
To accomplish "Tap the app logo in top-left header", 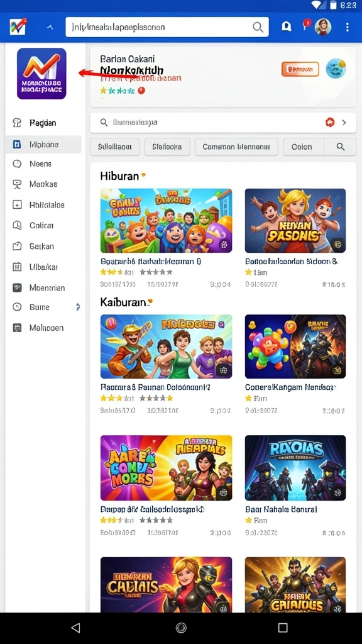I will [x=18, y=27].
